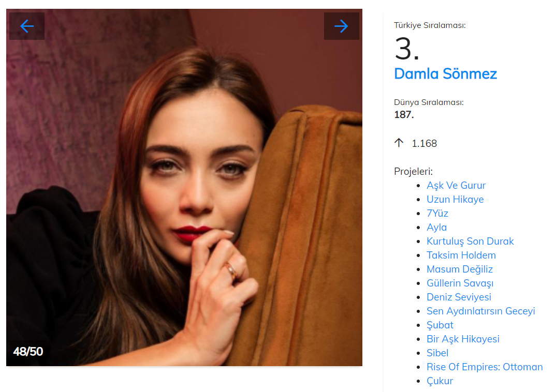Visit Sen Aydınlatırsın Geceyi project

480,311
